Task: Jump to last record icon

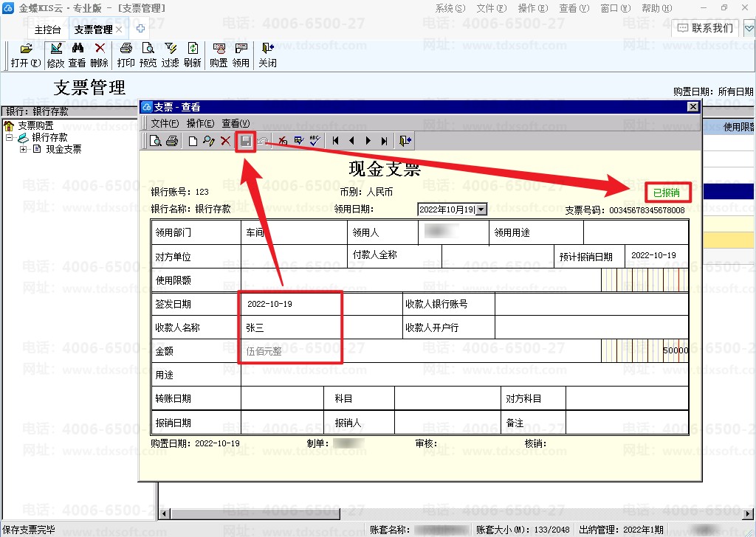Action: coord(384,141)
